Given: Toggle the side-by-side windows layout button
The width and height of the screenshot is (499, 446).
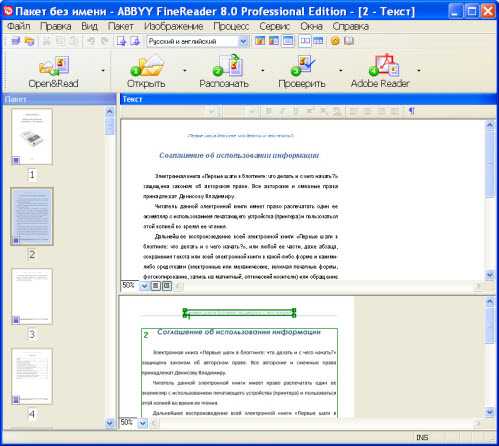Looking at the screenshot, I should coord(305,41).
